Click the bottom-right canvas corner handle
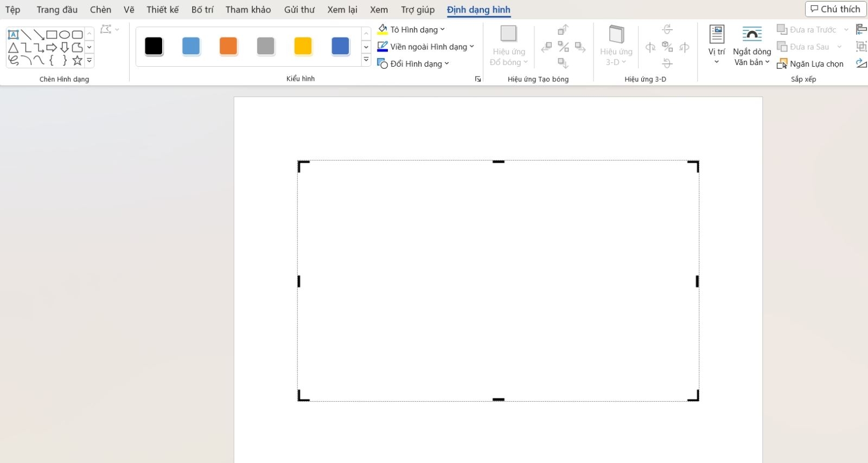 694,396
